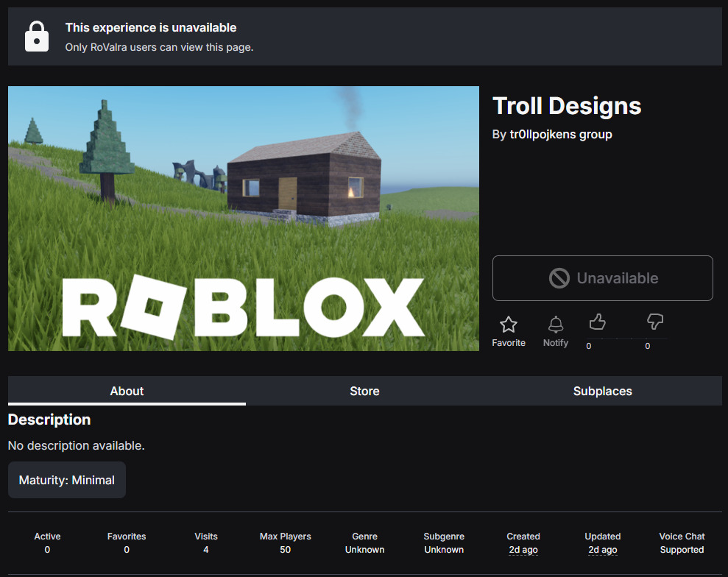Click the thumbs-down dislike icon
The width and height of the screenshot is (728, 577).
[x=655, y=321]
